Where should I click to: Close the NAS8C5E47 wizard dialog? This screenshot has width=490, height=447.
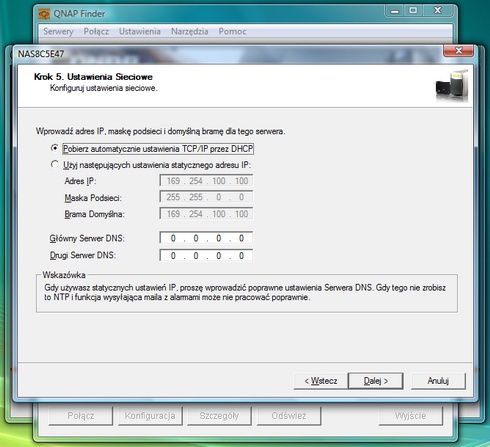458,51
